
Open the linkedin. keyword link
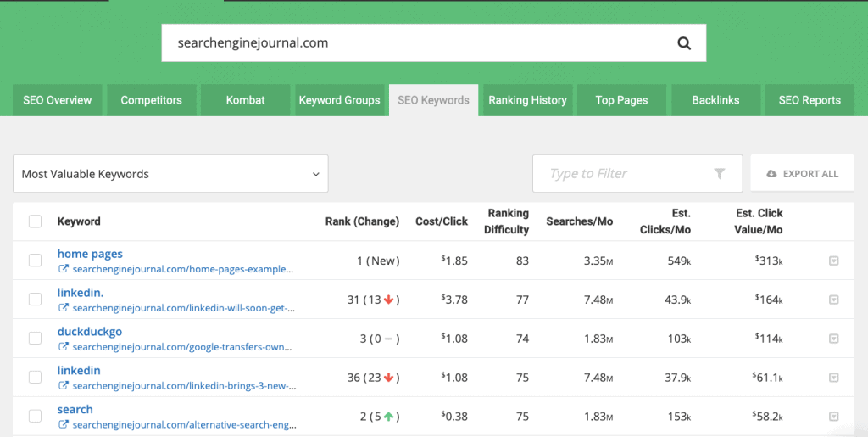click(x=81, y=293)
